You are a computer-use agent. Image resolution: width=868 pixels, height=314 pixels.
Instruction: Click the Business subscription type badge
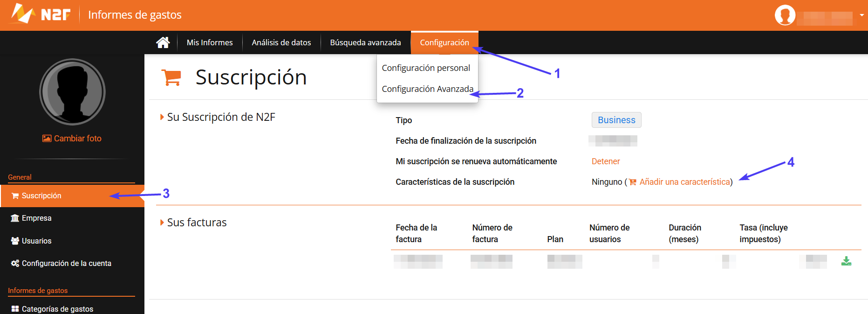(x=616, y=120)
